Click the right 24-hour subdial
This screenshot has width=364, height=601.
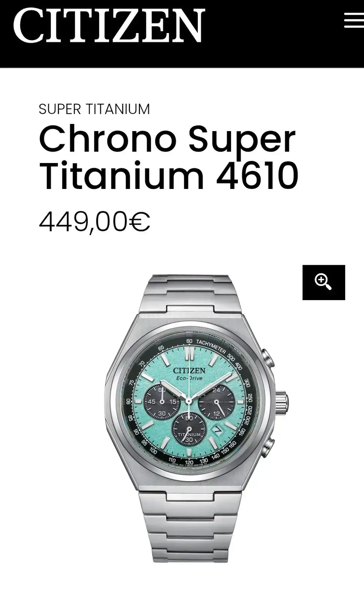[x=216, y=402]
